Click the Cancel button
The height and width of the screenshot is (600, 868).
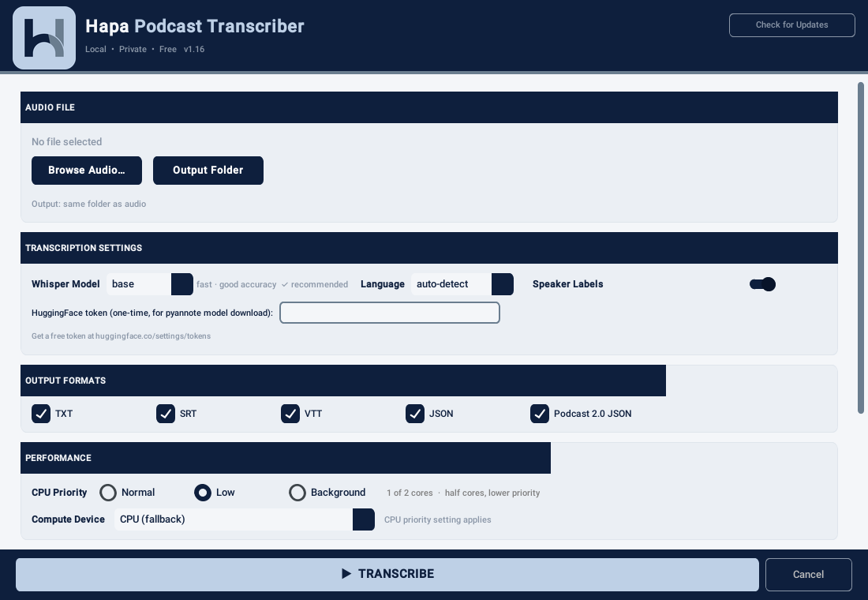pos(808,575)
